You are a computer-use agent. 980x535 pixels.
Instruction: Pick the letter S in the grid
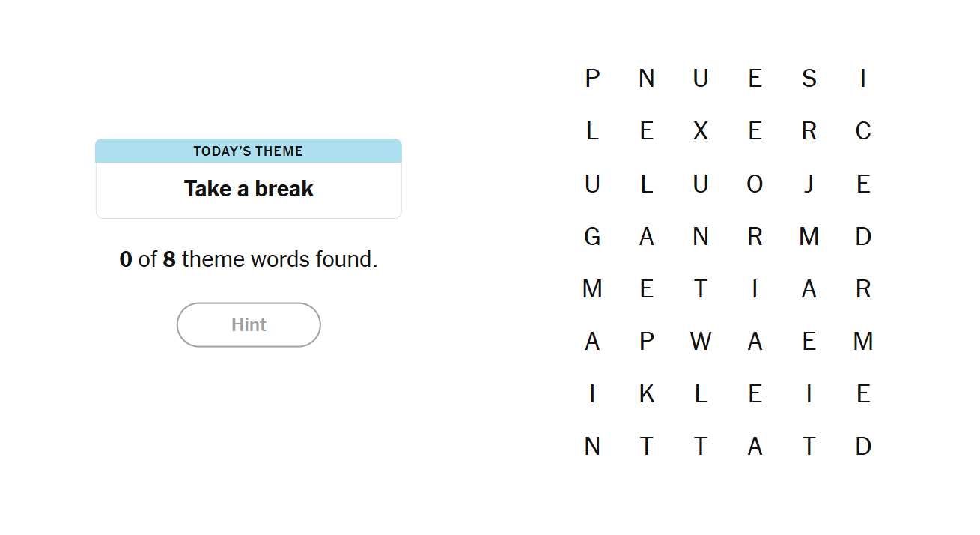[x=809, y=79]
